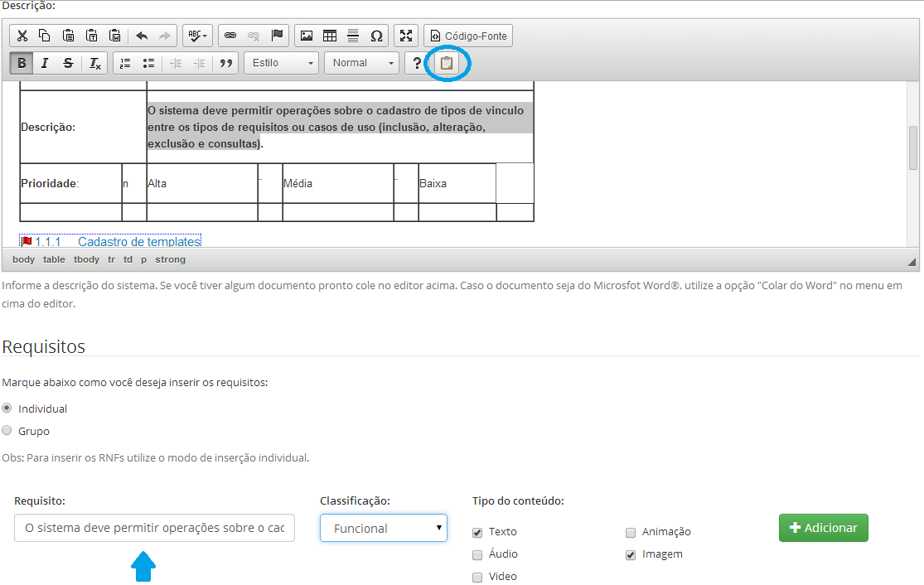Viewport: 924px width, 585px height.
Task: Apply block quote formatting
Action: (225, 63)
